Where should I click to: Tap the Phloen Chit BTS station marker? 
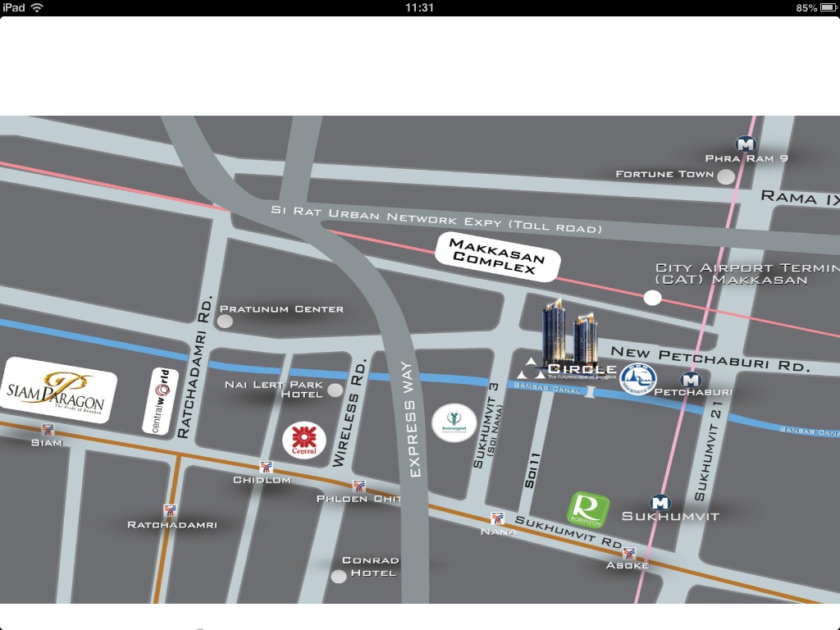click(x=358, y=486)
